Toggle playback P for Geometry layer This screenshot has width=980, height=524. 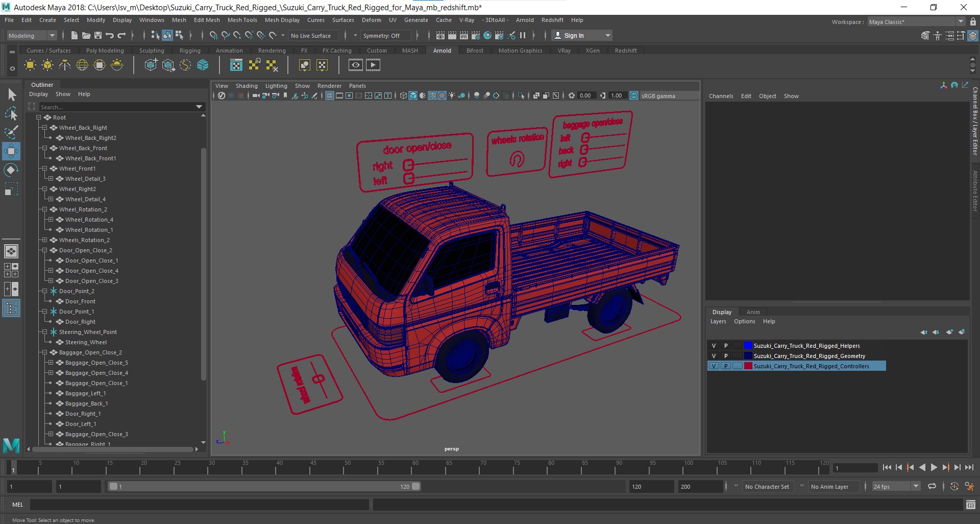coord(725,356)
